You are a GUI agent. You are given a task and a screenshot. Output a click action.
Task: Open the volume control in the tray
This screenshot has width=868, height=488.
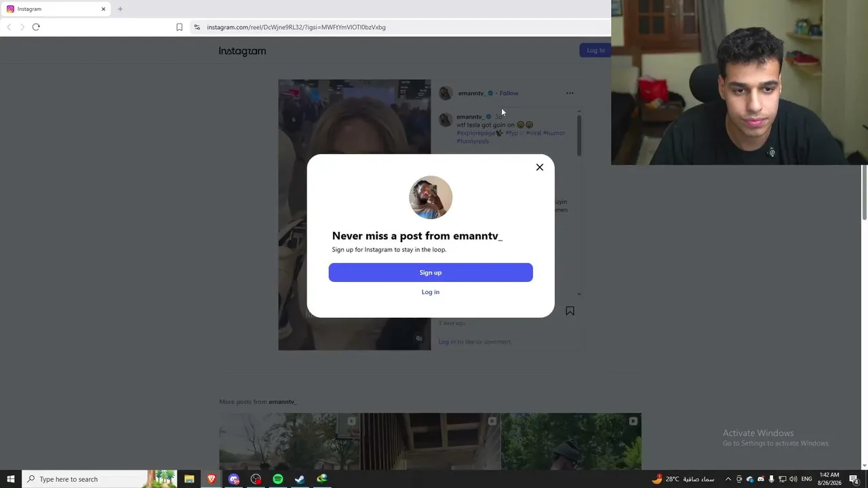[793, 479]
